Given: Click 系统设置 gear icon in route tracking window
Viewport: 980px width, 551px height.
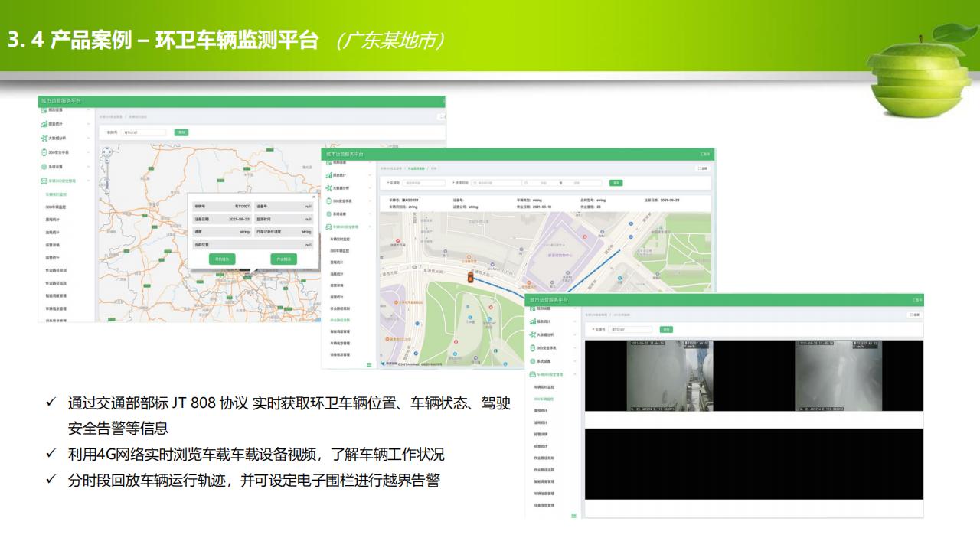Looking at the screenshot, I should 329,214.
